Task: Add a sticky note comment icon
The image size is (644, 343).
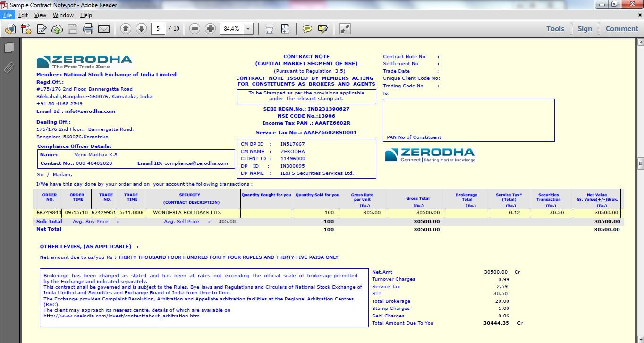Action: coord(307,29)
